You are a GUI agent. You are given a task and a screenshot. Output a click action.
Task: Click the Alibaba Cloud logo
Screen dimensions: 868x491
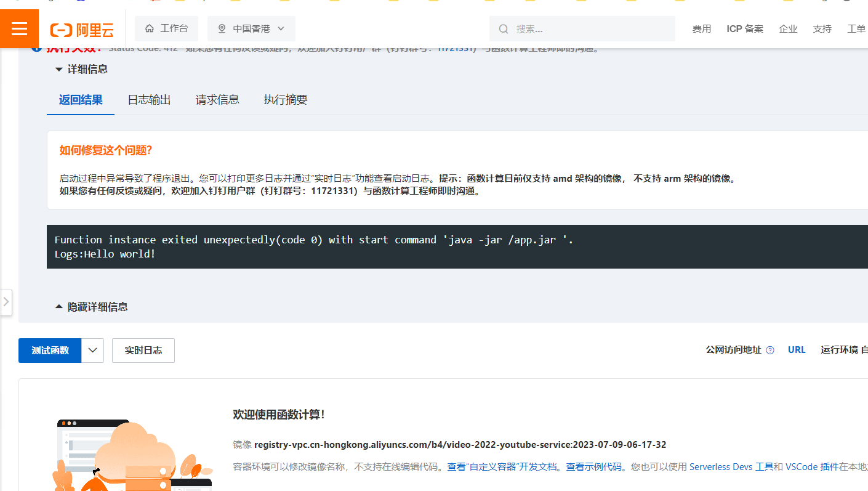(82, 29)
